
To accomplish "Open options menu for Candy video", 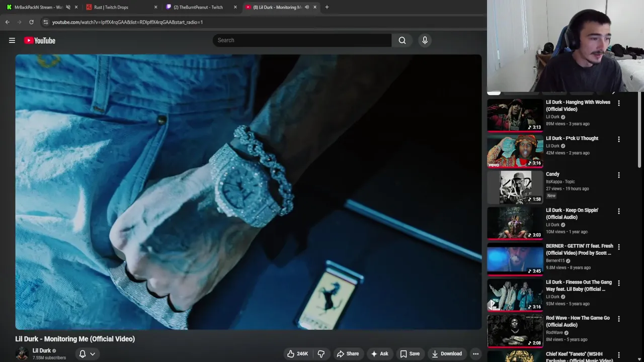I will (x=619, y=175).
